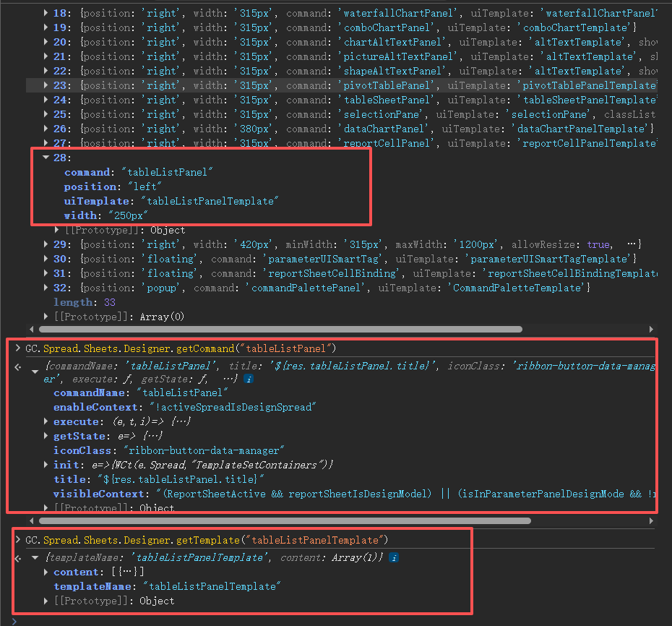
Task: Expand array entry 19 comboChartPanel
Action: [x=46, y=27]
